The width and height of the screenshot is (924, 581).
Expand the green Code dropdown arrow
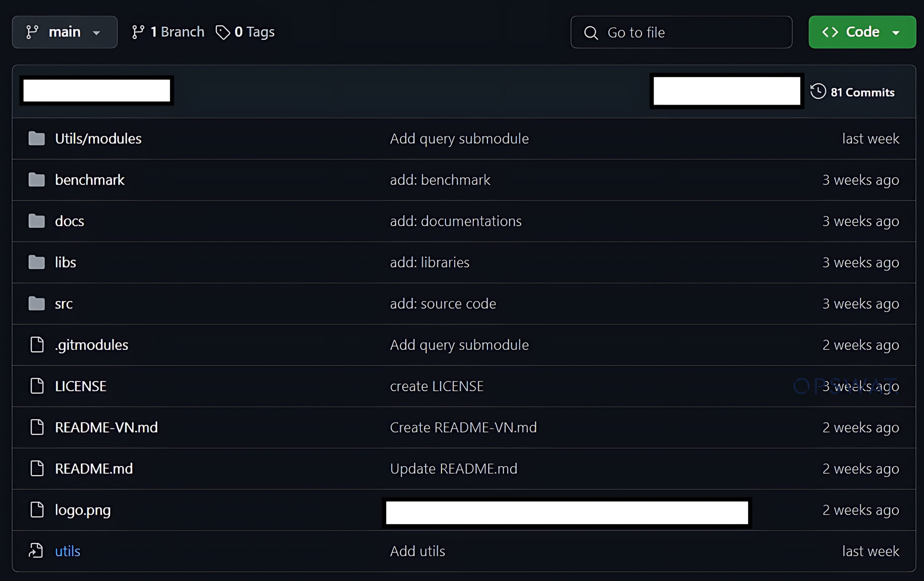(x=896, y=33)
